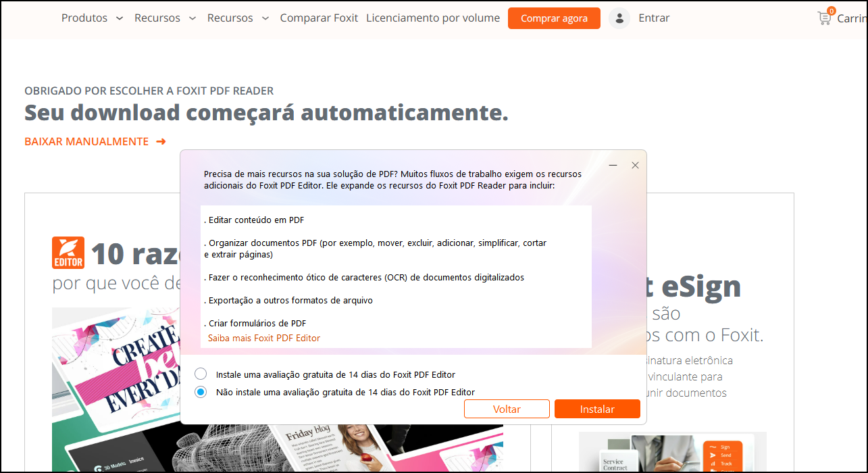Viewport: 868px width, 473px height.
Task: Click the user avatar icon beside Entrar
Action: 619,18
